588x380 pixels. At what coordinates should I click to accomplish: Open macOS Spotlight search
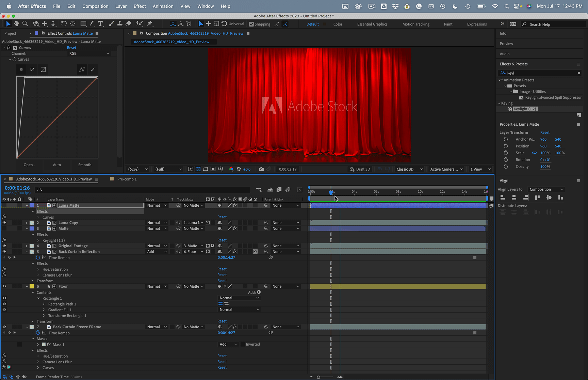(507, 6)
